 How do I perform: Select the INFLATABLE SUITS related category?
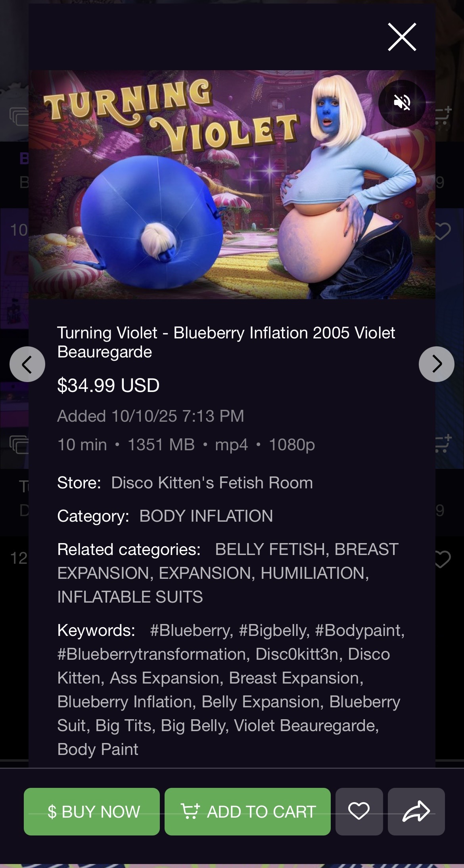click(130, 597)
